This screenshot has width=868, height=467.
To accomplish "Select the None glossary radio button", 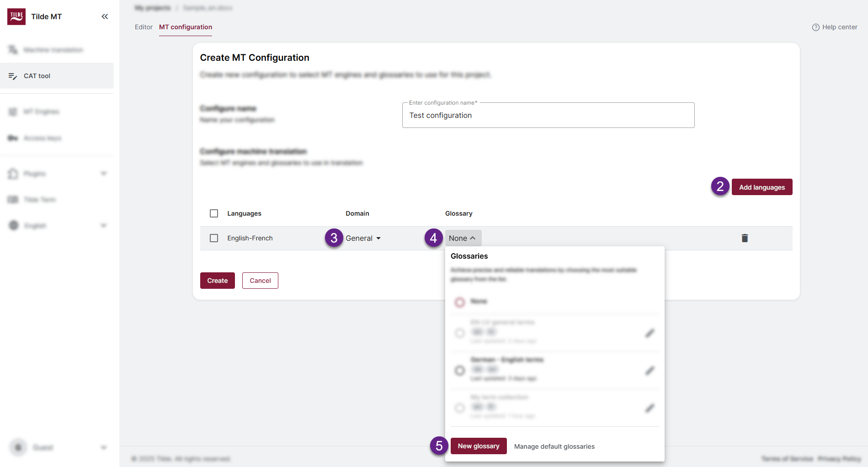I will (459, 302).
